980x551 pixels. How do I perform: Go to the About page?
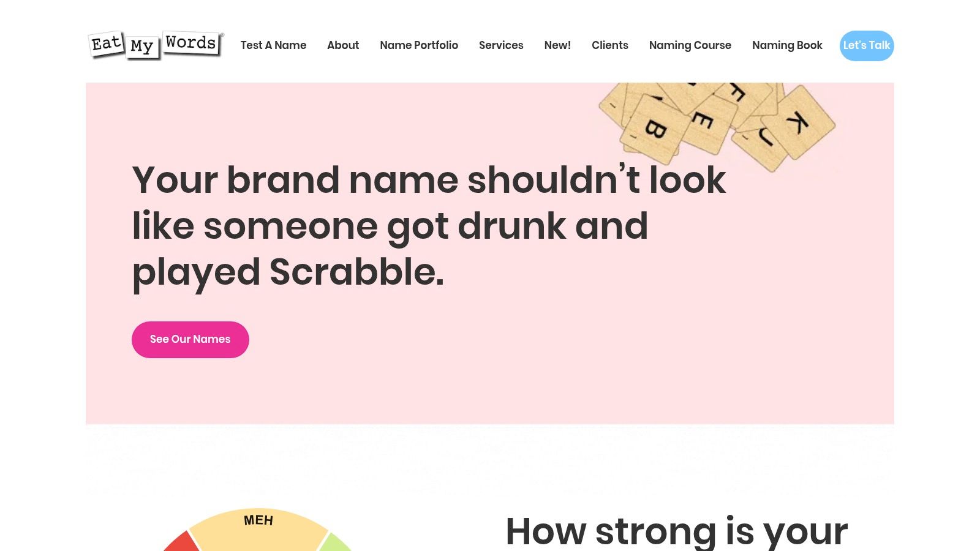point(343,45)
